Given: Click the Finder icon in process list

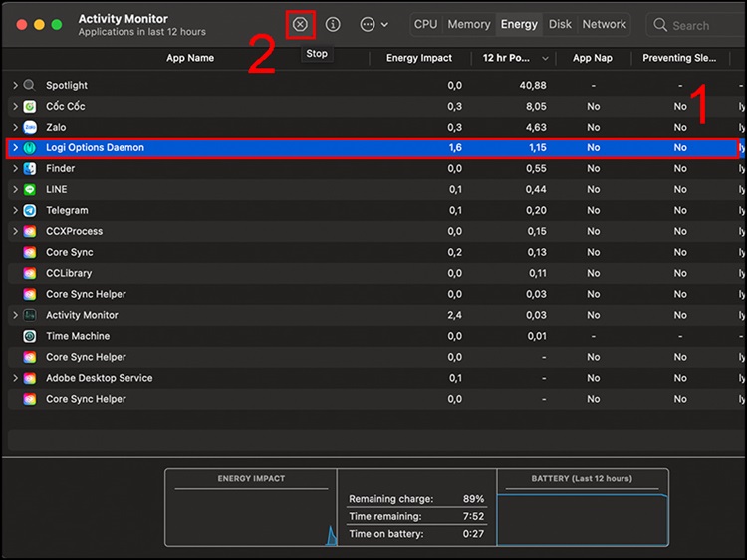Looking at the screenshot, I should pyautogui.click(x=30, y=169).
